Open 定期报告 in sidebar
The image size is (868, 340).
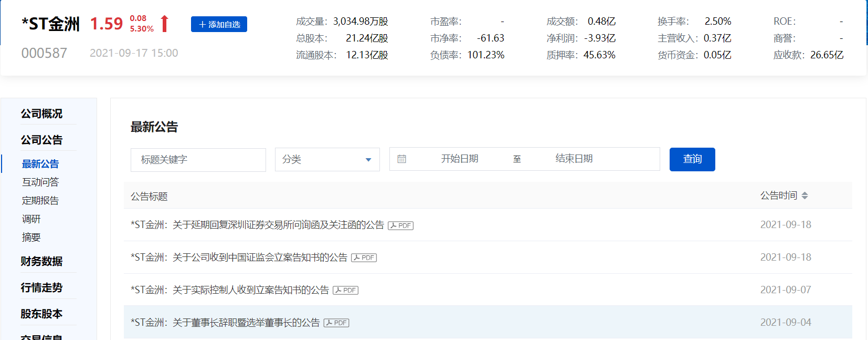40,201
